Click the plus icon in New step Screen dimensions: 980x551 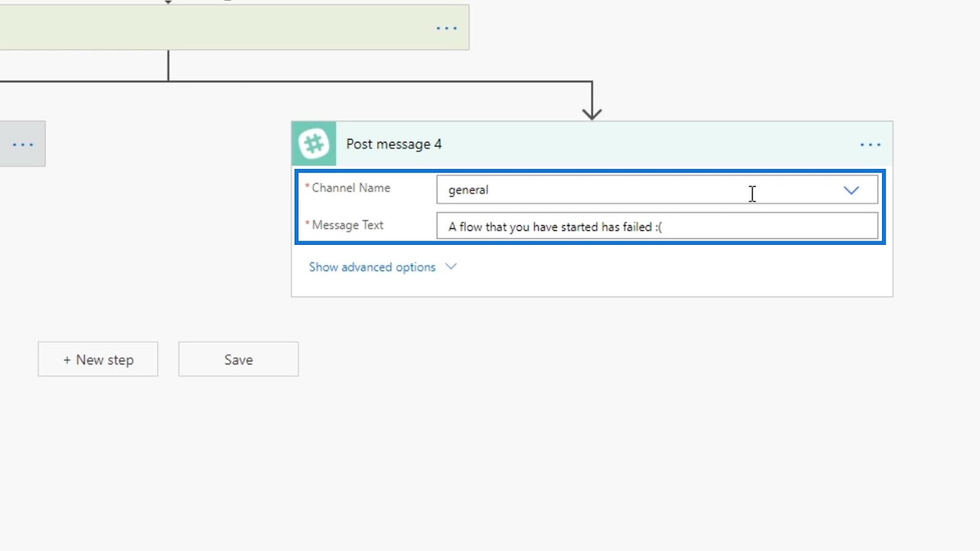coord(67,360)
